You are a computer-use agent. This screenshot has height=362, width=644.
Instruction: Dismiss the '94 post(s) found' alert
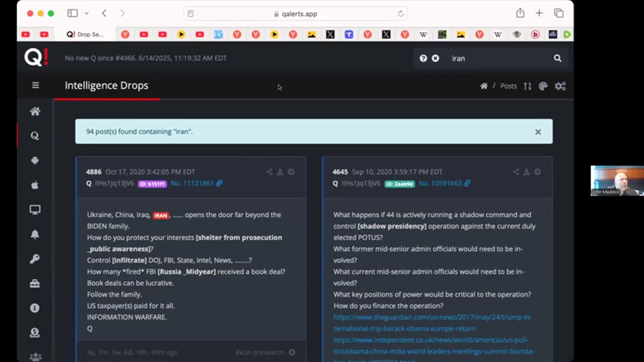(538, 132)
